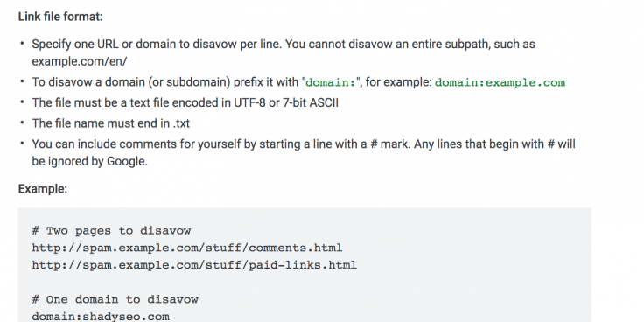Click the "Example:" heading

(43, 189)
